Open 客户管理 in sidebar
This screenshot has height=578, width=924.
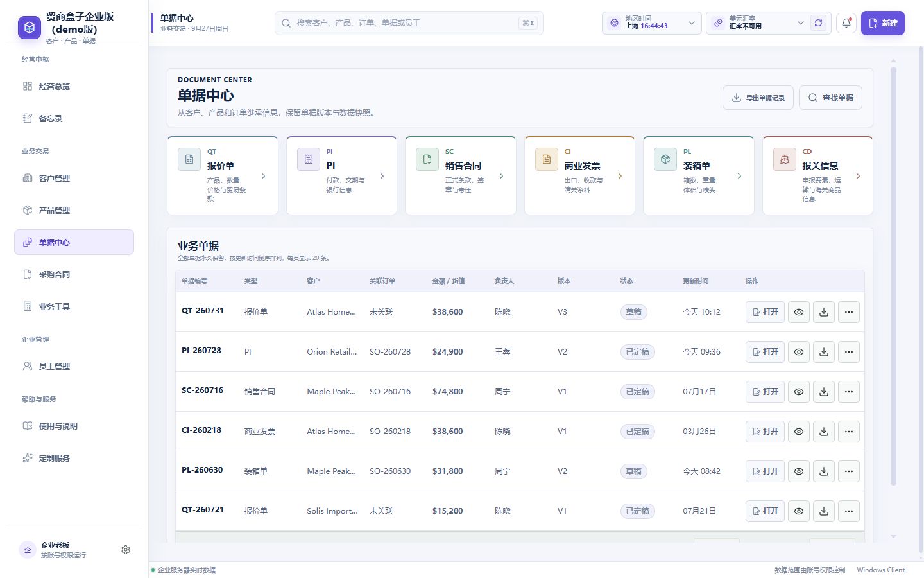pyautogui.click(x=74, y=178)
